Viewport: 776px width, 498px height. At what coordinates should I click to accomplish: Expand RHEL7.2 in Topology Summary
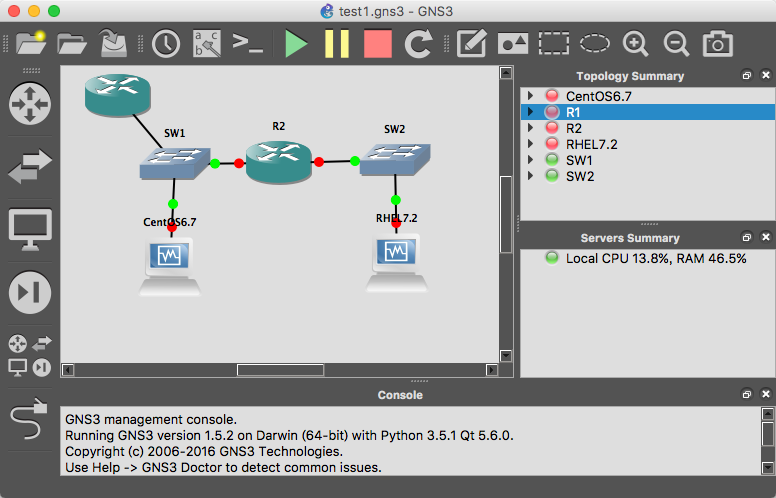pyautogui.click(x=531, y=144)
